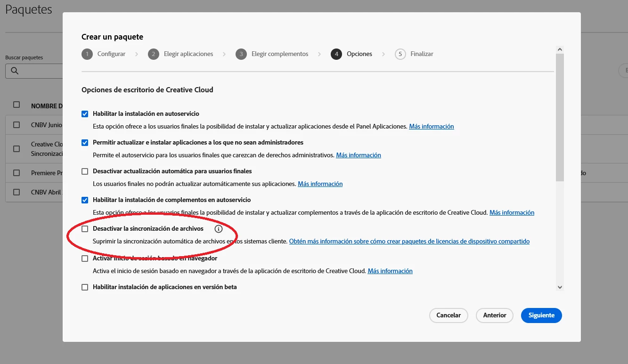This screenshot has height=364, width=628.
Task: Open Más información link about derechos administrativos
Action: click(359, 155)
